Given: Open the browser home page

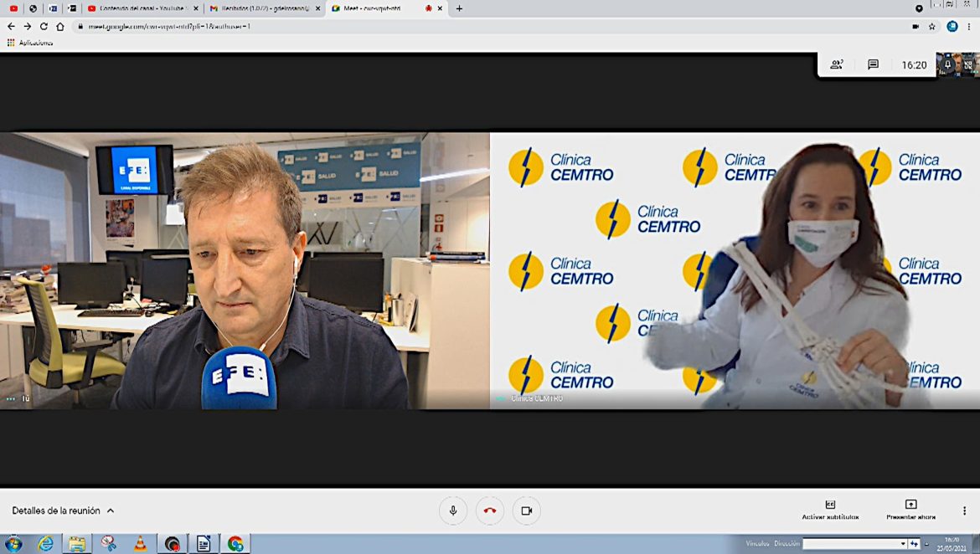Looking at the screenshot, I should point(60,26).
